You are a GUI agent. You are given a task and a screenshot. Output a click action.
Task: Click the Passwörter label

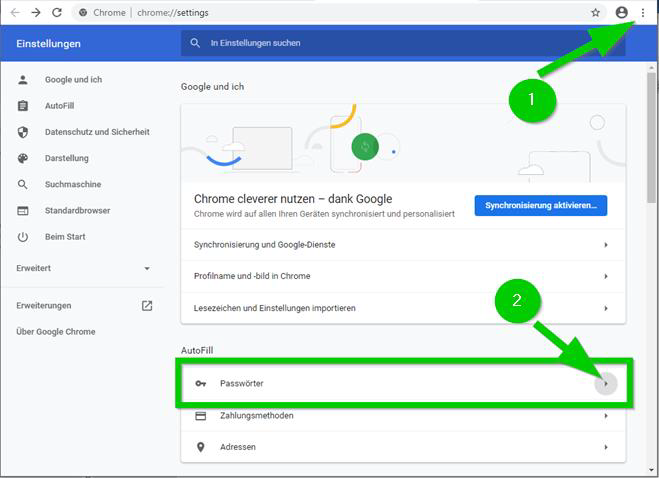click(x=241, y=383)
